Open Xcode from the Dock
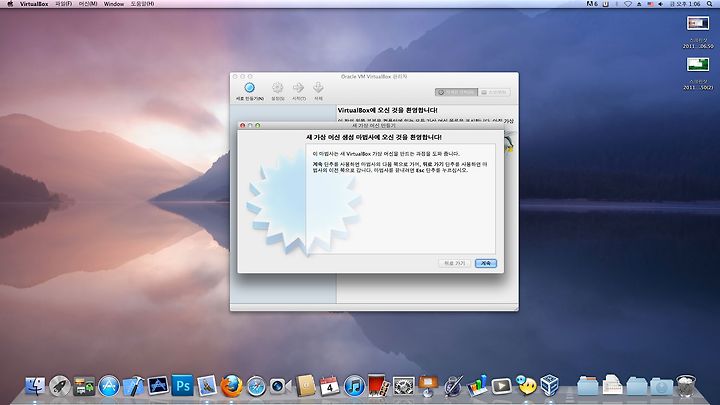The height and width of the screenshot is (405, 720). pos(133,386)
